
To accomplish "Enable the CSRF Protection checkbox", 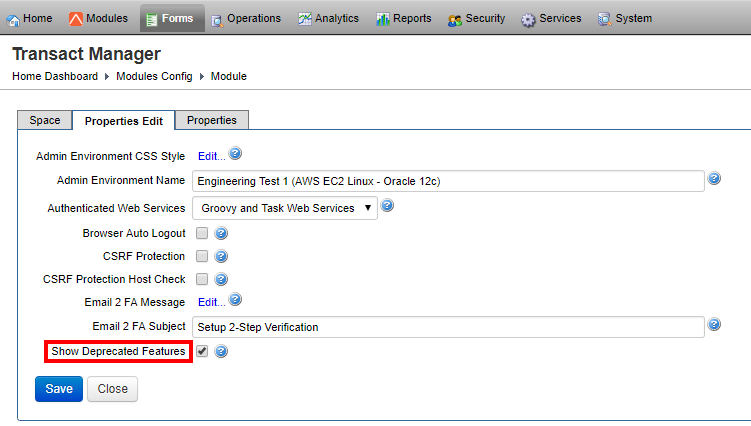I will click(x=202, y=256).
